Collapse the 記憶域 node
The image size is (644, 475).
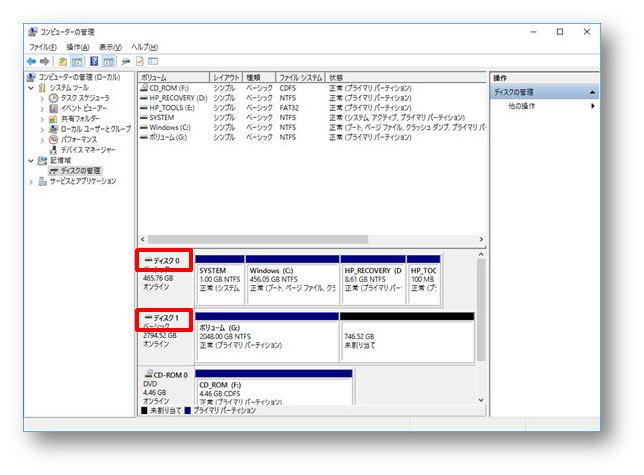[31, 161]
